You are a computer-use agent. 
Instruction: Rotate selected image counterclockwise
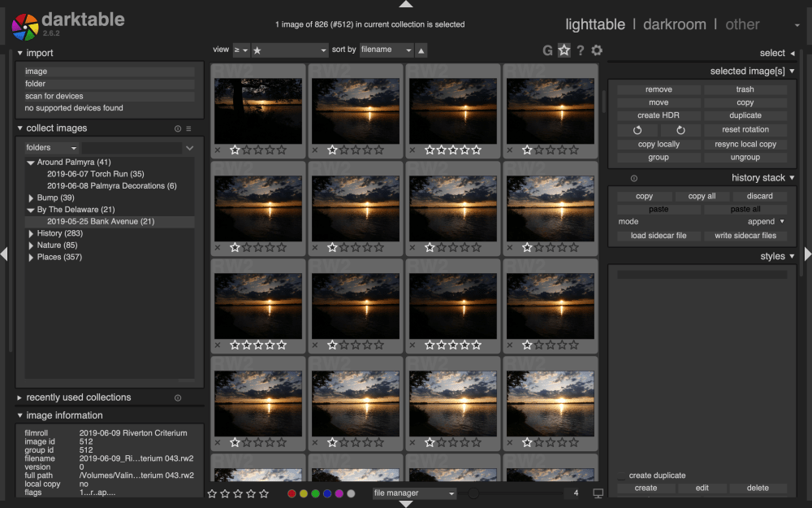pyautogui.click(x=637, y=129)
